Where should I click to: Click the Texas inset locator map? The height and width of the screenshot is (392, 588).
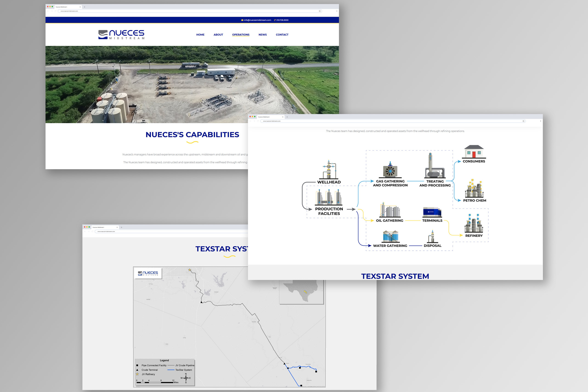click(x=302, y=292)
